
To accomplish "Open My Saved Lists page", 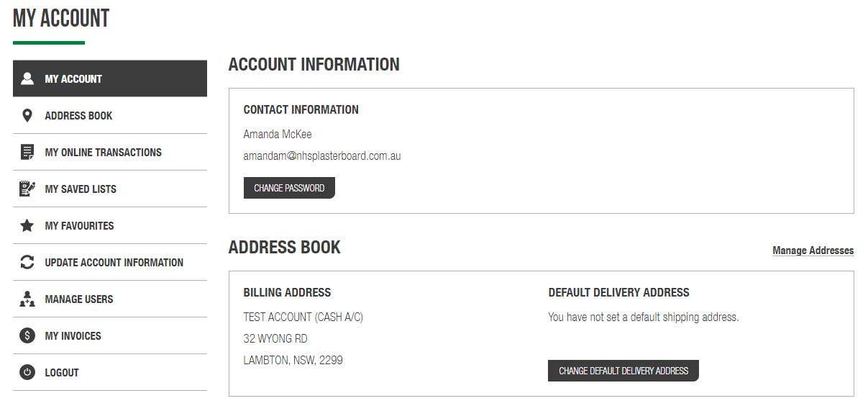I will pyautogui.click(x=110, y=189).
